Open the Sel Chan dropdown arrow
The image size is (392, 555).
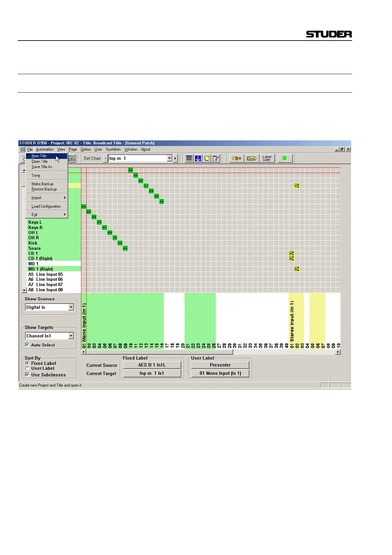169,159
